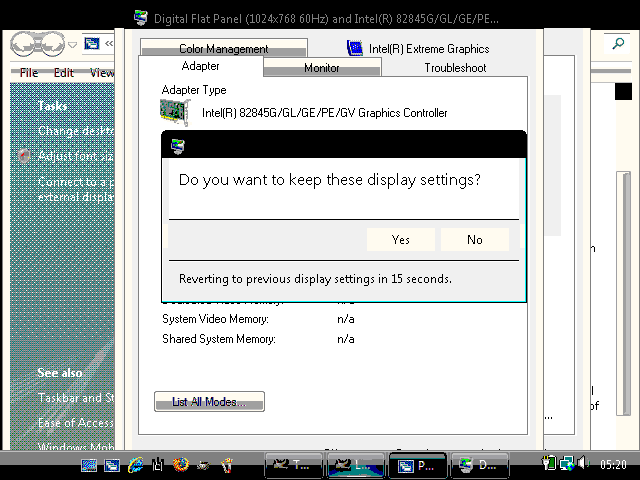The width and height of the screenshot is (640, 480).
Task: Click the paint brushes quick launch icon
Action: tap(227, 464)
